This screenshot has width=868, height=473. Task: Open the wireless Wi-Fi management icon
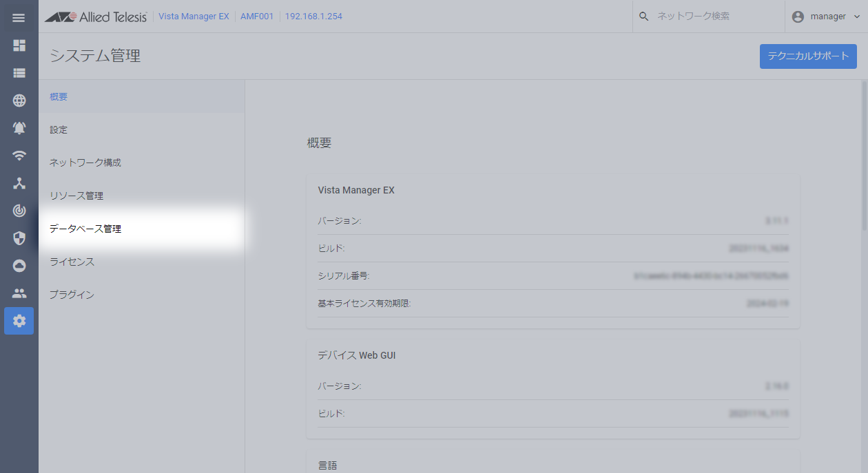click(19, 156)
